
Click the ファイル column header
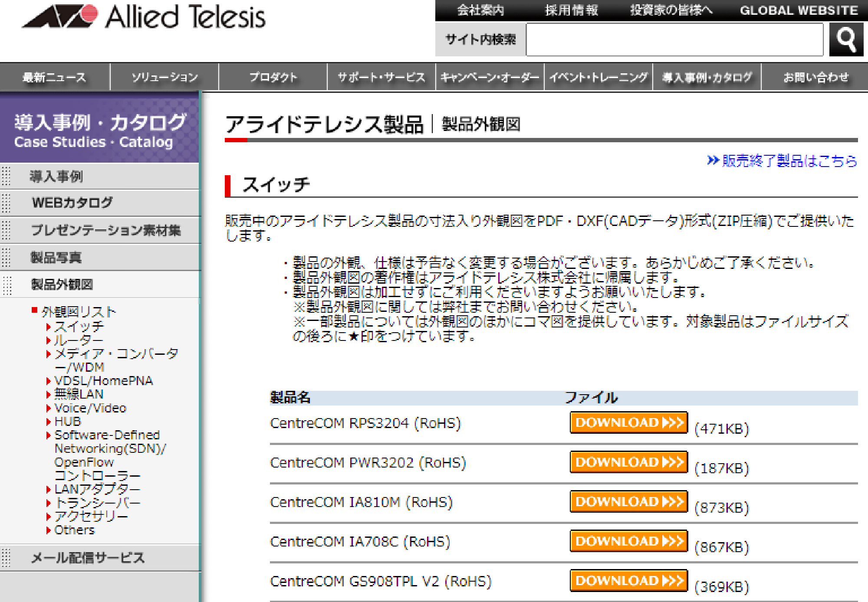[591, 397]
